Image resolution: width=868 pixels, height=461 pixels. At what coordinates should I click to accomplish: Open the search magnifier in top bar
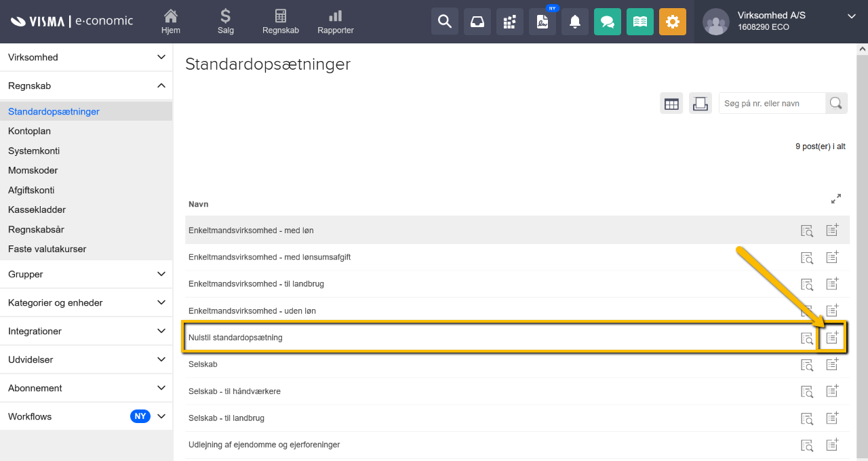point(445,22)
